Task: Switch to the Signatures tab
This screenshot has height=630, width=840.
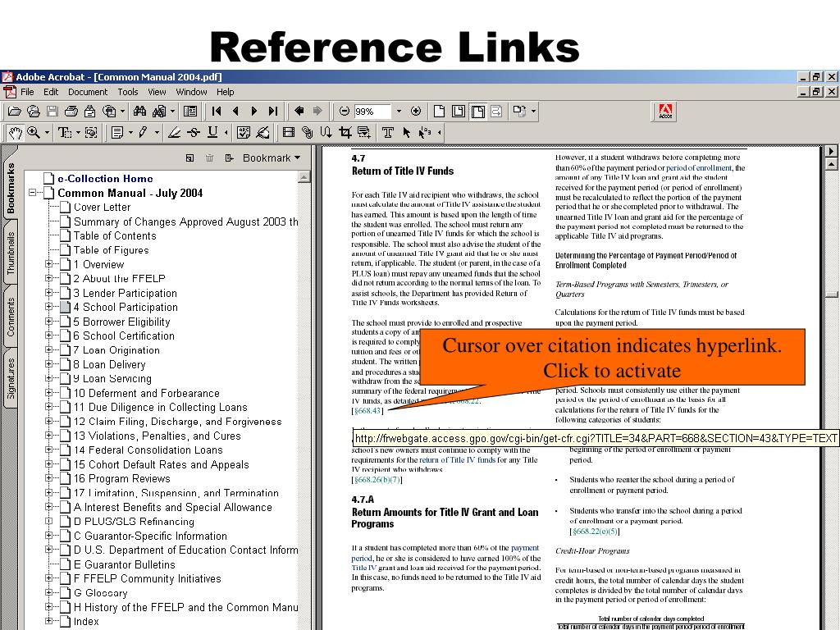Action: point(10,379)
